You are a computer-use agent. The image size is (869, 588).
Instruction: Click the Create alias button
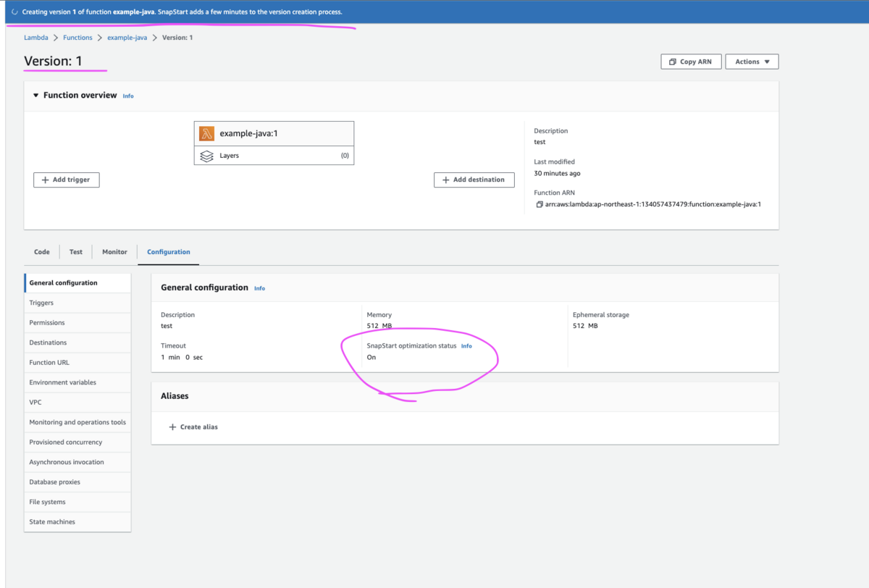coord(193,427)
